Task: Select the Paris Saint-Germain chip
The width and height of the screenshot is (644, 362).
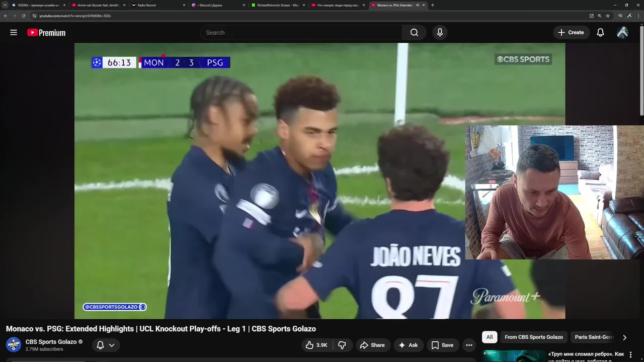Action: pyautogui.click(x=594, y=337)
